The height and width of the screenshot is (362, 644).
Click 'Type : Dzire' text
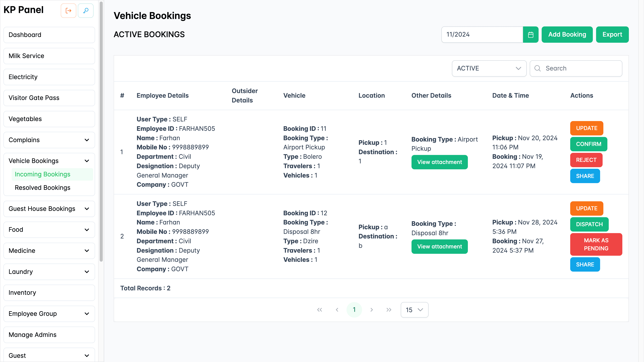[x=301, y=241]
